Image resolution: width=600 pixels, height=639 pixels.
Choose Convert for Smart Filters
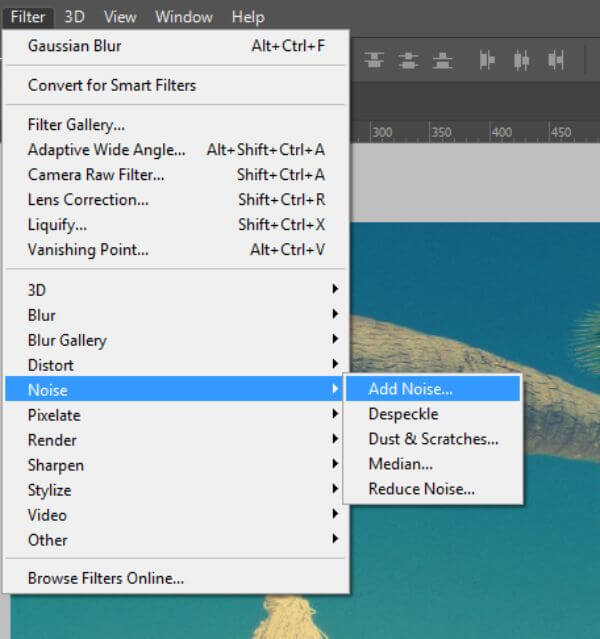tap(176, 85)
